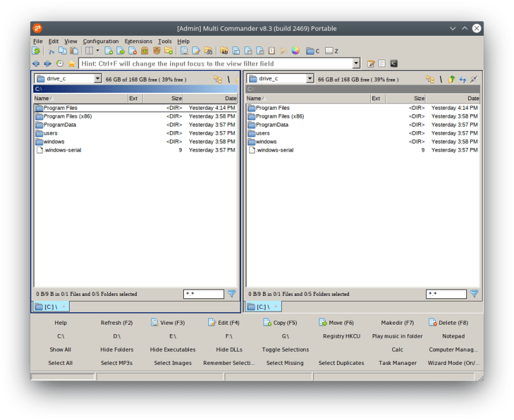Select the windows folder in right panel
The image size is (514, 420).
point(363,142)
